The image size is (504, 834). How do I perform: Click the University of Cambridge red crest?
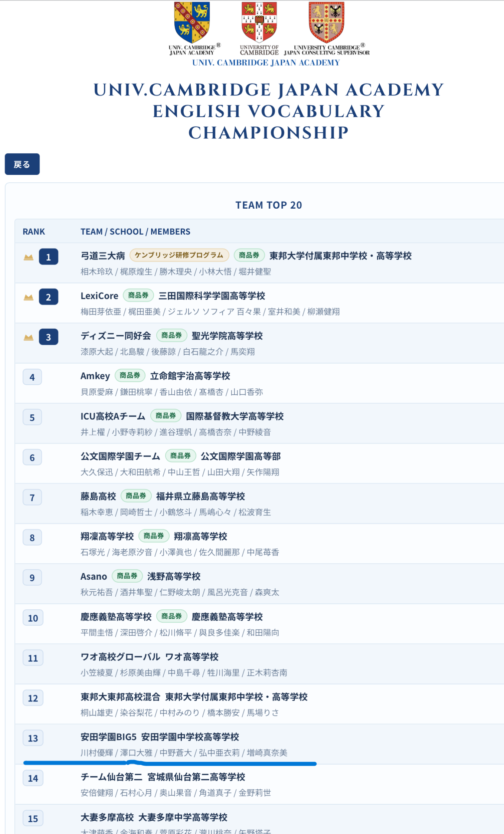tap(259, 22)
